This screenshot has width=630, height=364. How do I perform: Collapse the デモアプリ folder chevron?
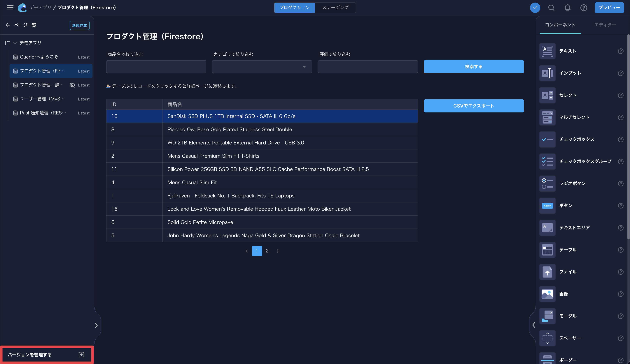[x=15, y=43]
